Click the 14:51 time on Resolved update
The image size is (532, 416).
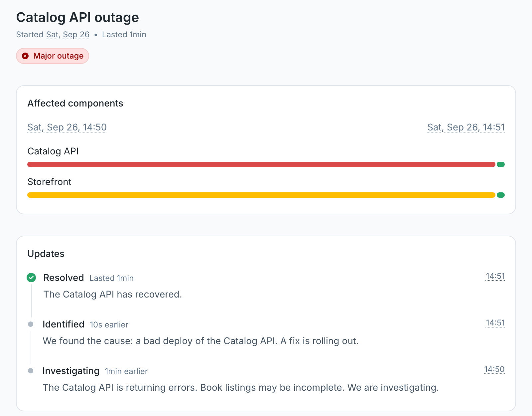[495, 276]
